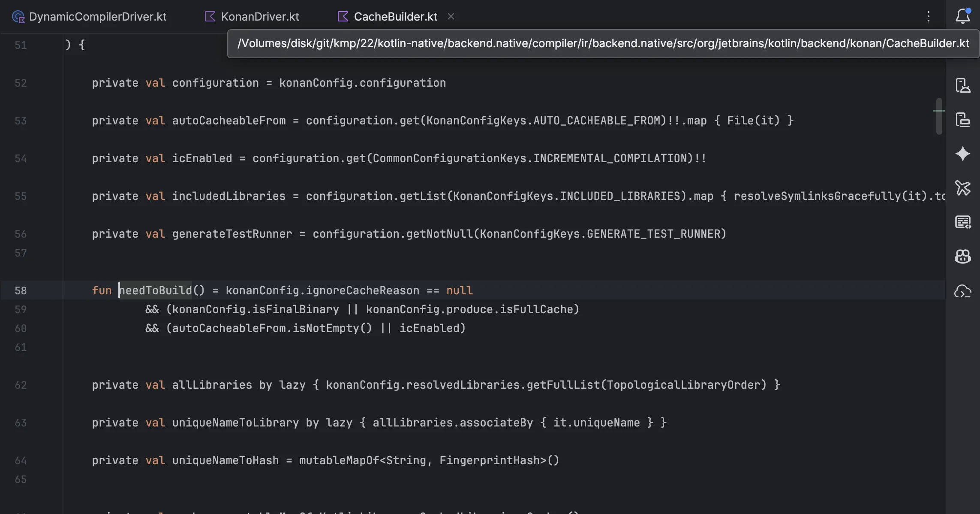Click the Kotlin file icon on KonanDriver.kt tab
This screenshot has height=514, width=980.
click(210, 16)
